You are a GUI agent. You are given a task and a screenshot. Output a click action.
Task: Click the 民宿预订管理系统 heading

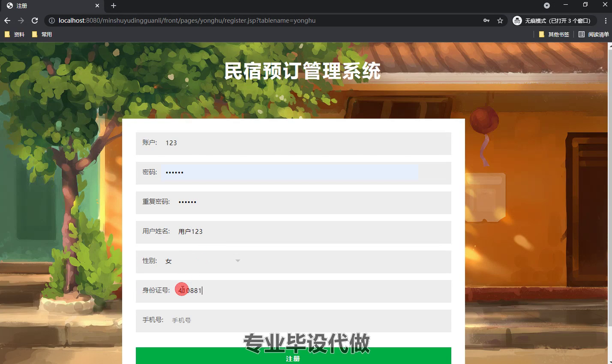(303, 71)
